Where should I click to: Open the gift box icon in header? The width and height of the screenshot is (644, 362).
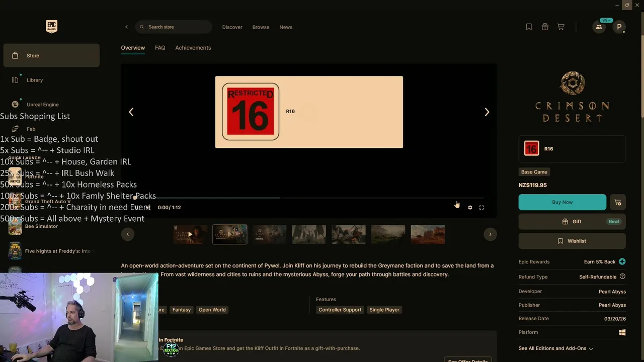click(545, 27)
